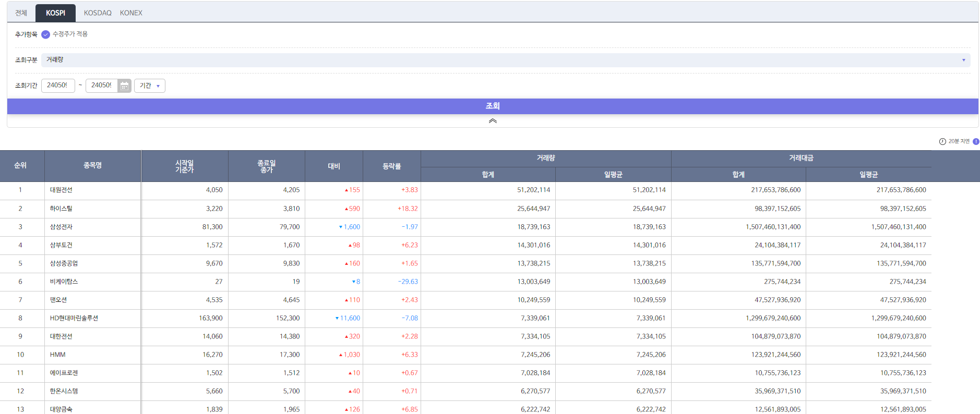This screenshot has width=980, height=414.
Task: Click the 대비 column header
Action: pos(334,166)
